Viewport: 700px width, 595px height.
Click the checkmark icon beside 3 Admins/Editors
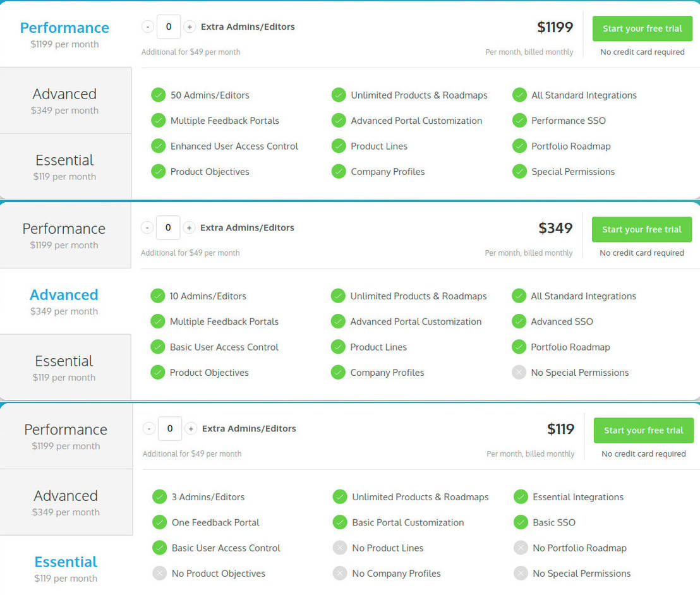(x=159, y=497)
